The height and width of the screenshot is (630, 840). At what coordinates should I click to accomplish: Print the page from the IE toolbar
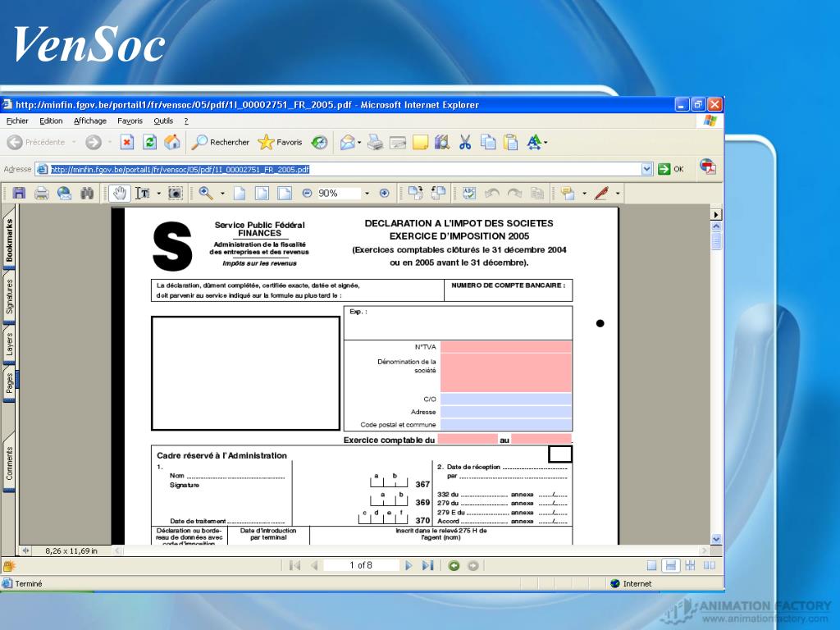click(x=375, y=142)
